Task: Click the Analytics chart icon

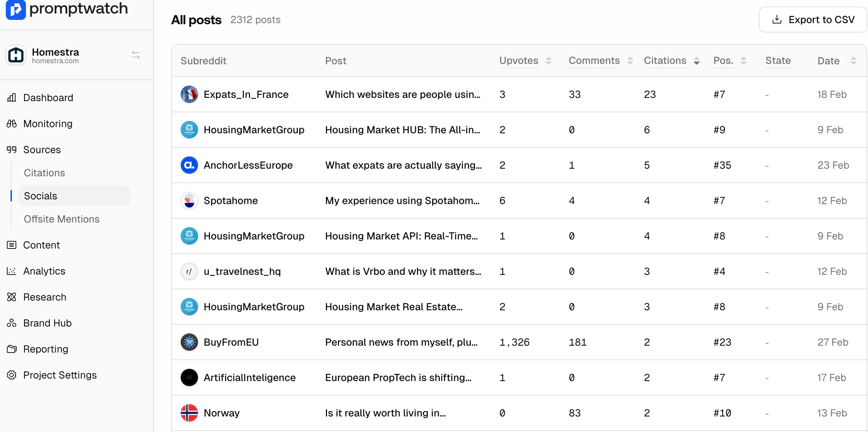Action: 12,271
